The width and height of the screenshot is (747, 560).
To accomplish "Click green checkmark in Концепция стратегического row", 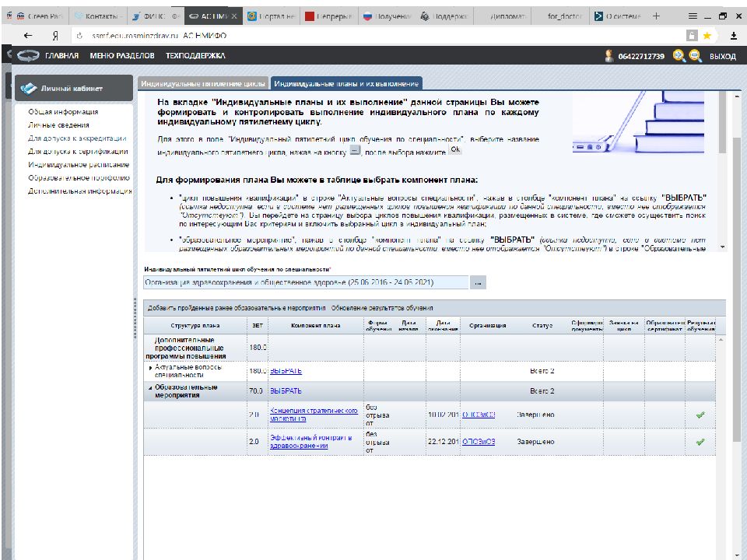I will [x=700, y=415].
